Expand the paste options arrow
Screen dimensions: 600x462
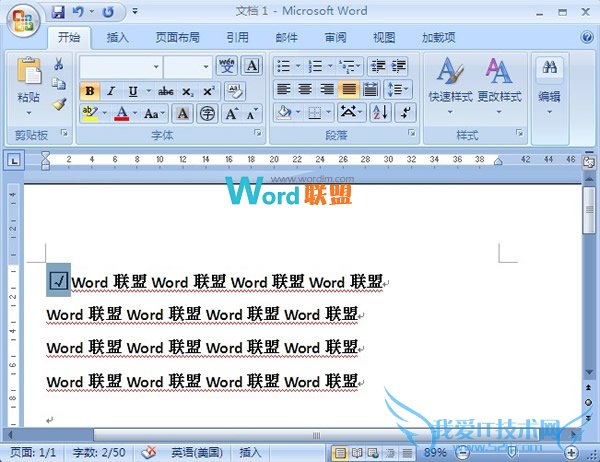(x=29, y=113)
